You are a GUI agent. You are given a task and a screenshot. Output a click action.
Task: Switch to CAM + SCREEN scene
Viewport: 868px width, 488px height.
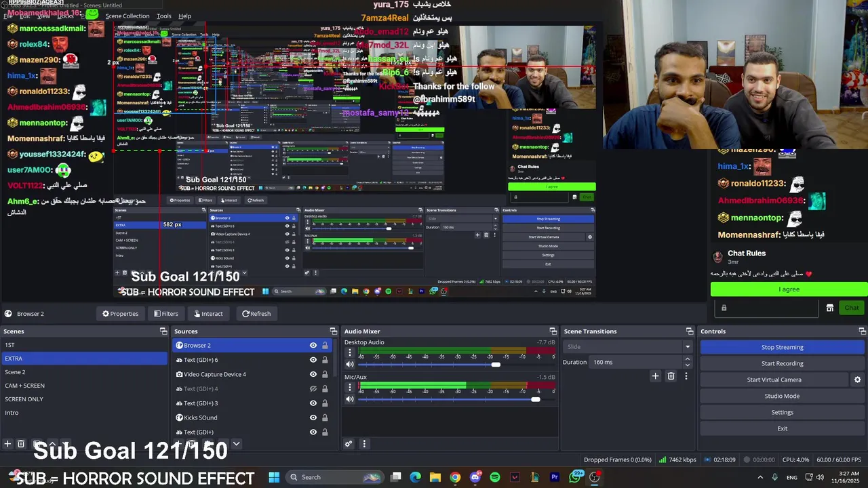click(x=83, y=386)
